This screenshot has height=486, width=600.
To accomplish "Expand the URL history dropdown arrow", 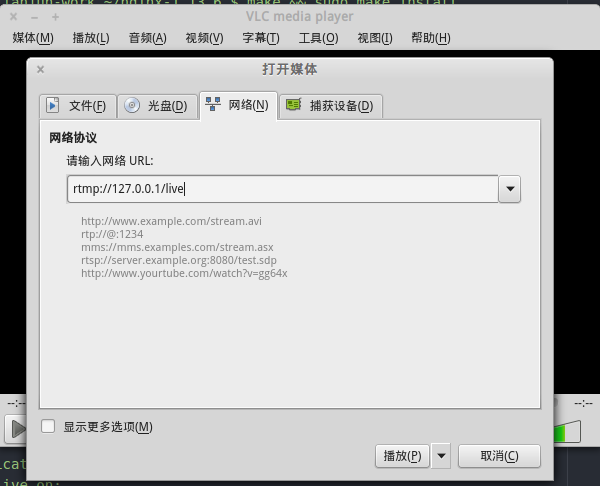I will coord(510,189).
